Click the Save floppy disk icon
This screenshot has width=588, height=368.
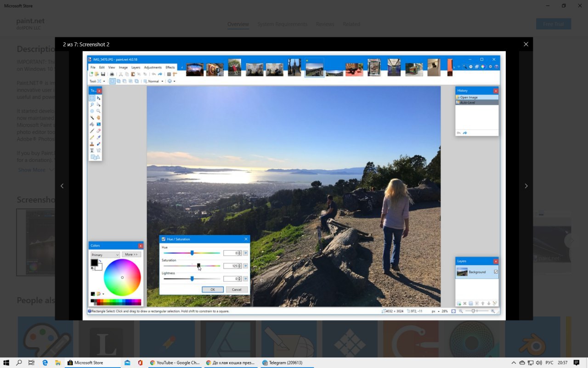(103, 74)
